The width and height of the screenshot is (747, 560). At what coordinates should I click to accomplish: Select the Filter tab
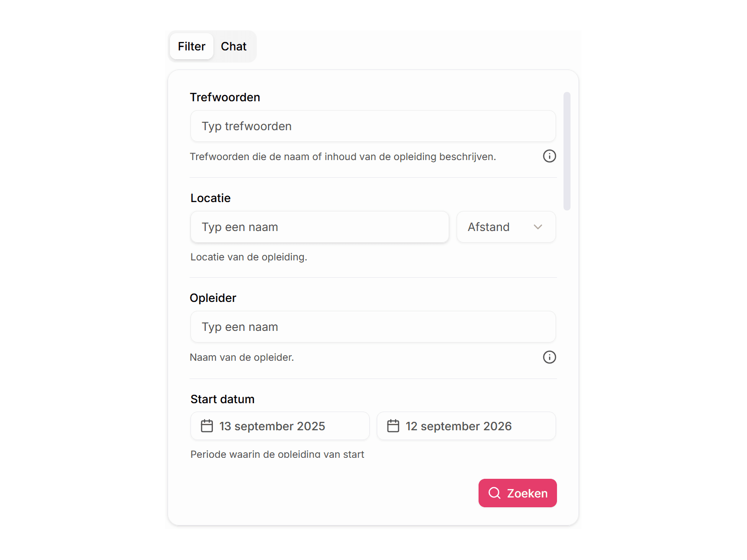tap(191, 47)
